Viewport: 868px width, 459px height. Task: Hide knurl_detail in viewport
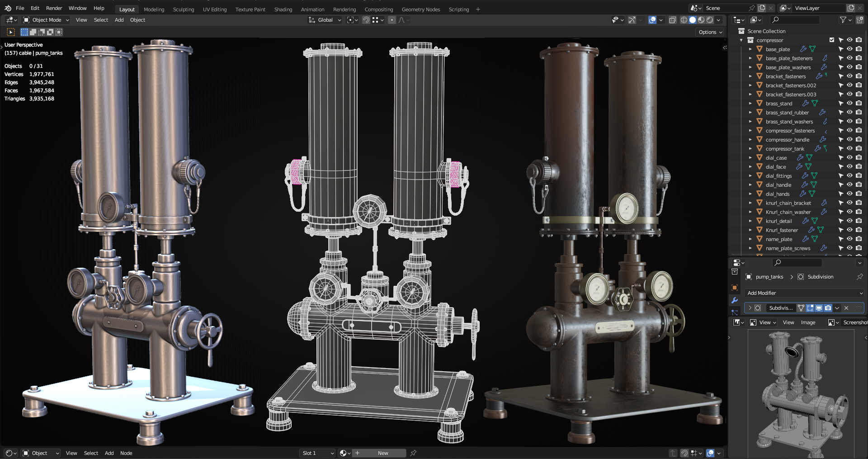pos(849,221)
